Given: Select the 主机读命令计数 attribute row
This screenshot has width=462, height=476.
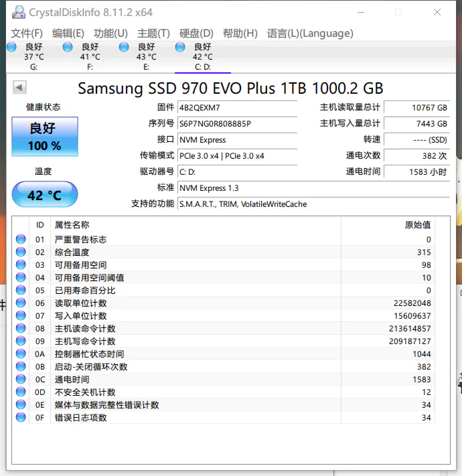Looking at the screenshot, I should click(x=224, y=329).
